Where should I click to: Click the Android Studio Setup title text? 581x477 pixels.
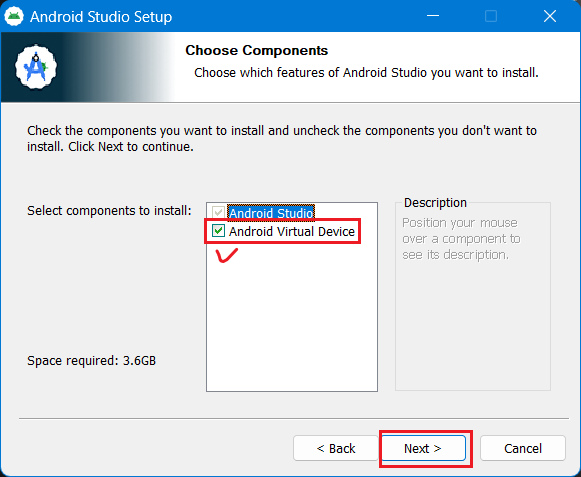click(x=101, y=17)
